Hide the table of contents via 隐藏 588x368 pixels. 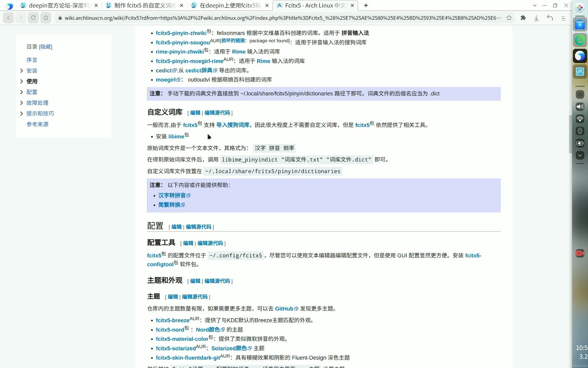pyautogui.click(x=46, y=47)
